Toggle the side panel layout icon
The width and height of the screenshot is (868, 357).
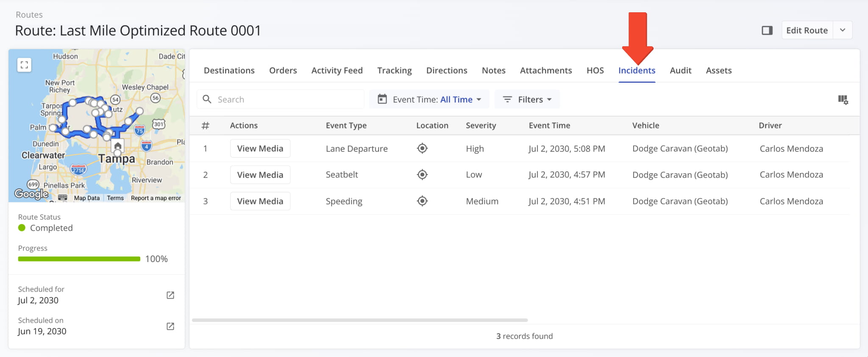tap(767, 31)
